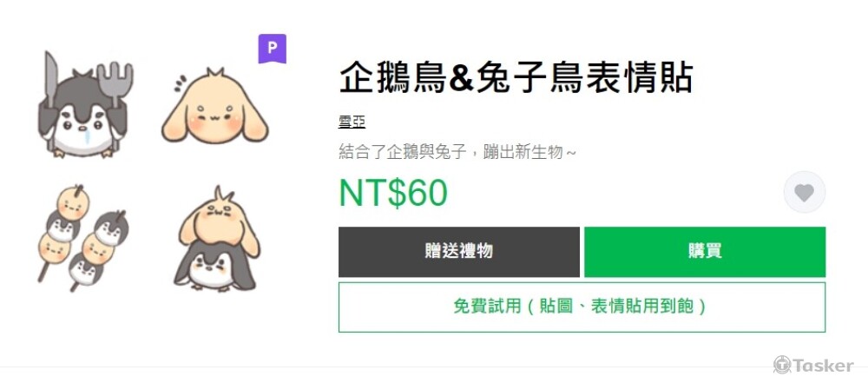Buy the stickers with the green 購買 button
Viewport: 868px width, 383px height.
pos(705,252)
